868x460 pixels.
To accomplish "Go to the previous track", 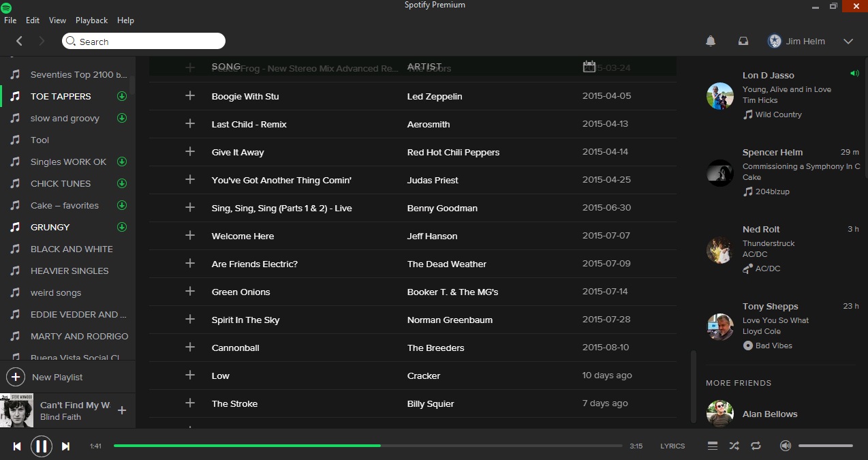I will (17, 446).
